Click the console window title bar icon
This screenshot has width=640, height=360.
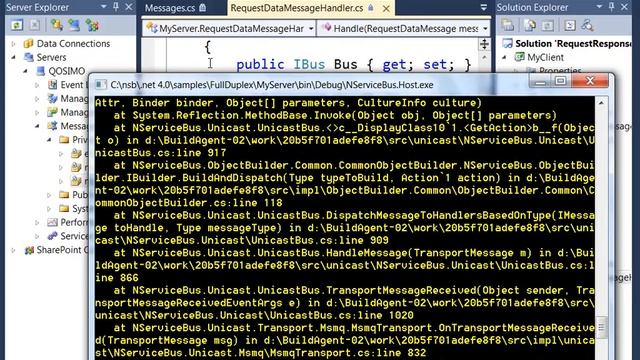point(100,84)
